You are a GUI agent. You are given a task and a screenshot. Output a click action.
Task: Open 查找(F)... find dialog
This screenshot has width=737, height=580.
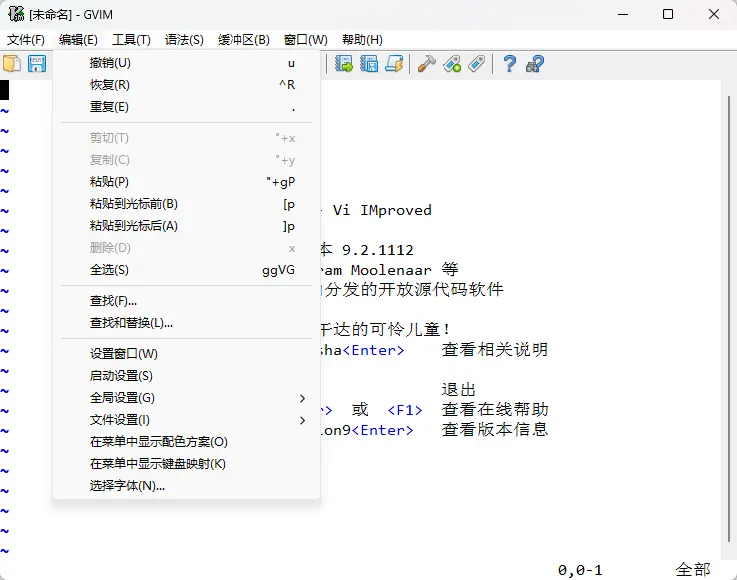(187, 301)
